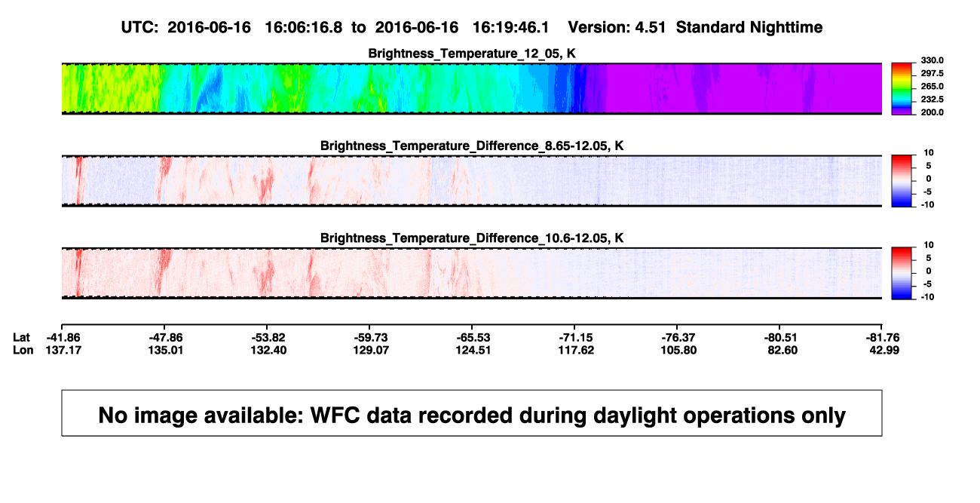Click latitude tick value -47.86
The width and height of the screenshot is (980, 503).
click(x=164, y=337)
